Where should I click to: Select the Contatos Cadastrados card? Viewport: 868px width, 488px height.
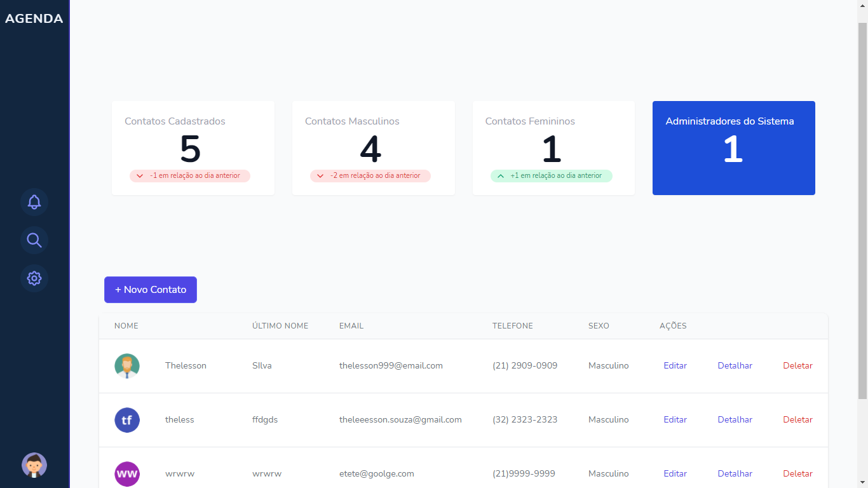tap(193, 148)
